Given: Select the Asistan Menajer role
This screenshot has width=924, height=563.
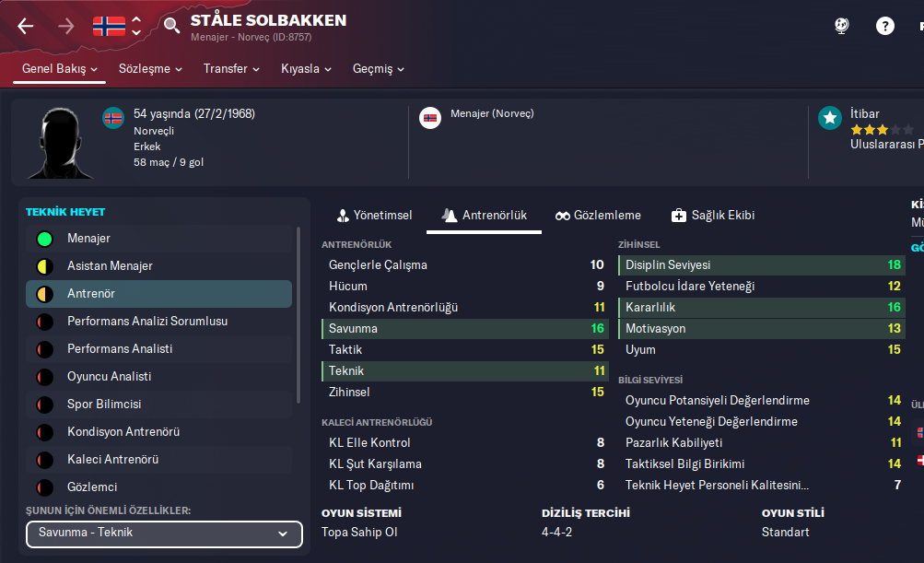Looking at the screenshot, I should point(110,266).
